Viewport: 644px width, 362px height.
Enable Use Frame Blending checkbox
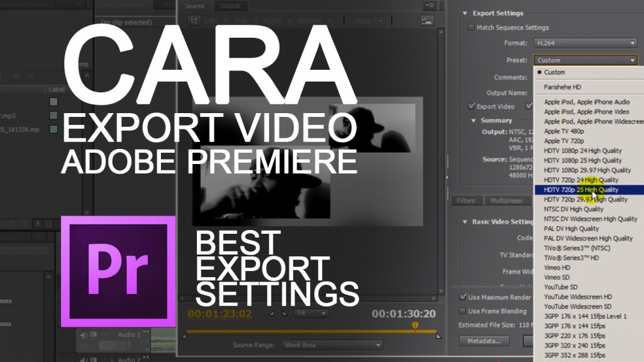click(x=463, y=310)
